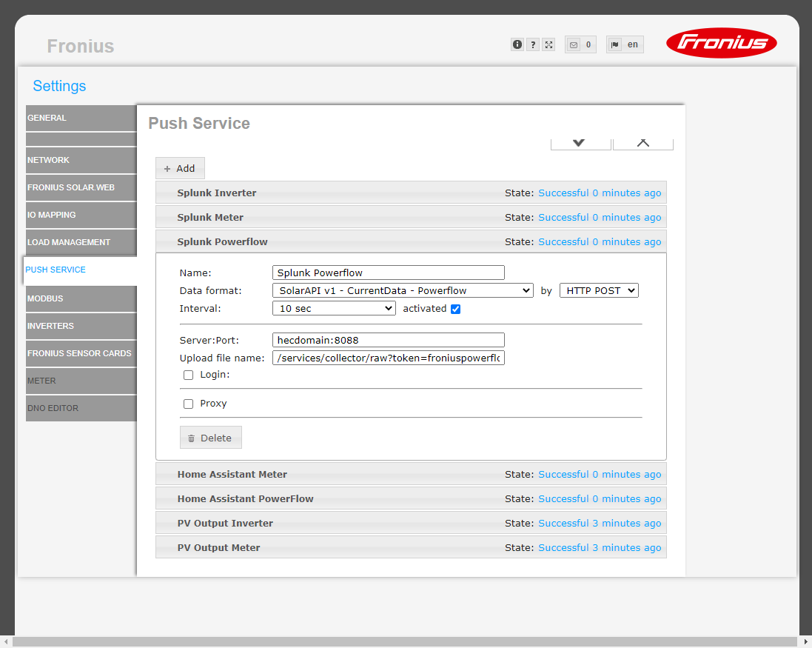Click the down chevron button
The width and height of the screenshot is (812, 648).
tap(580, 144)
